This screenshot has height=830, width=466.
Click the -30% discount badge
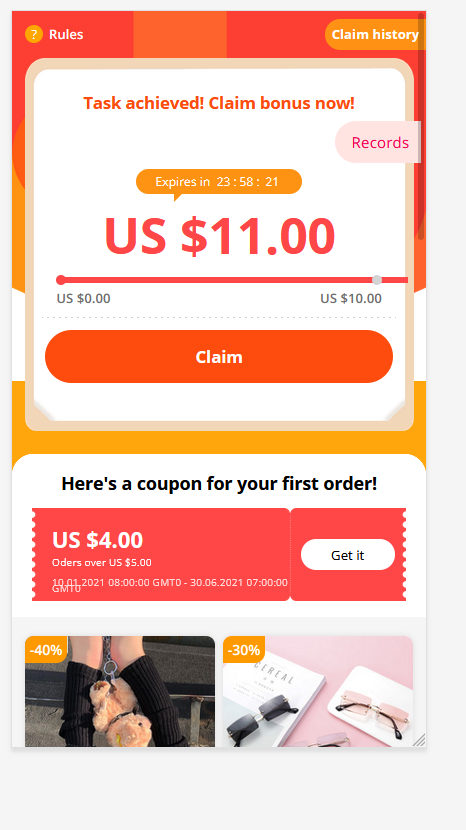coord(244,649)
